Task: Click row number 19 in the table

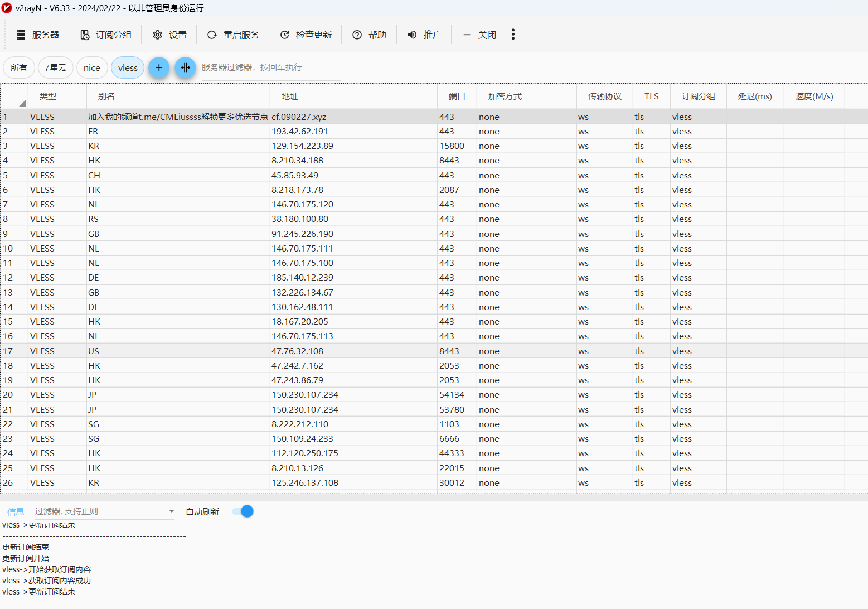Action: pos(8,380)
